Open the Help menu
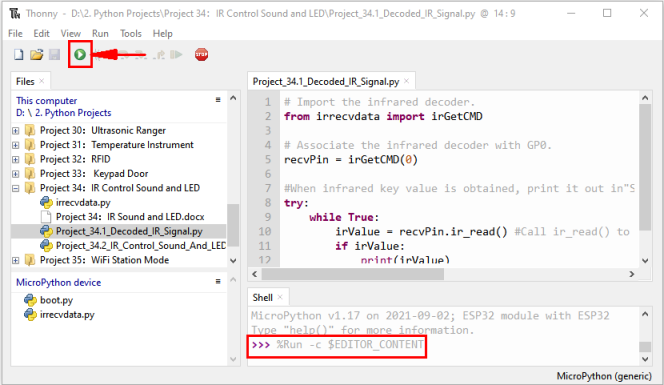 pos(163,33)
